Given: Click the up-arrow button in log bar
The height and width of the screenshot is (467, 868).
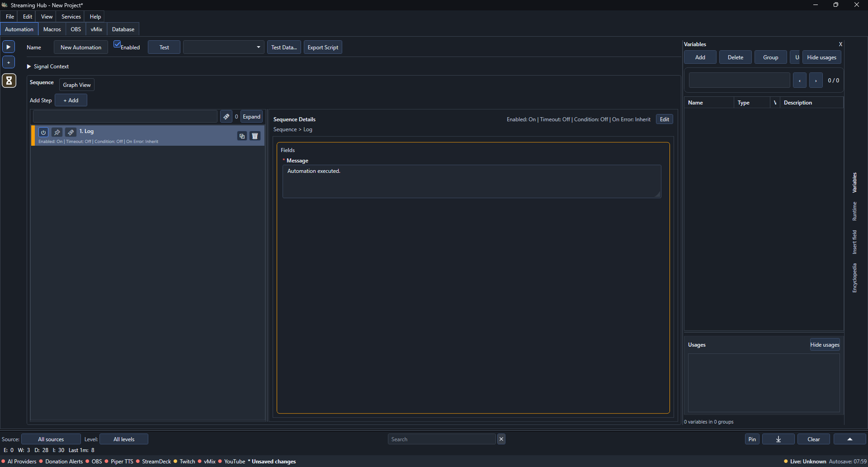Looking at the screenshot, I should (x=850, y=439).
